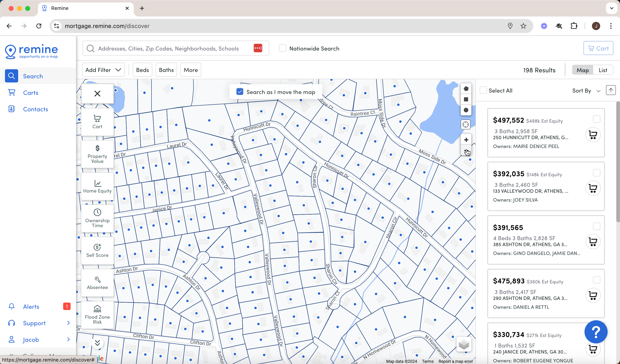620x364 pixels.
Task: Open Chrome three-dot menu
Action: point(611,26)
